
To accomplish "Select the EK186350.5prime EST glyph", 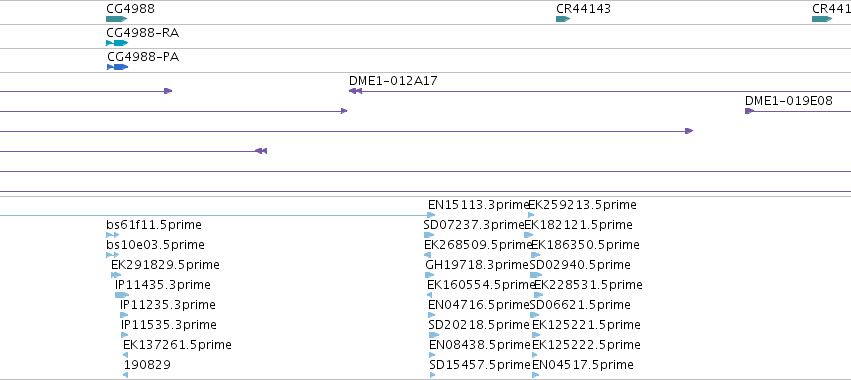I will tap(536, 255).
